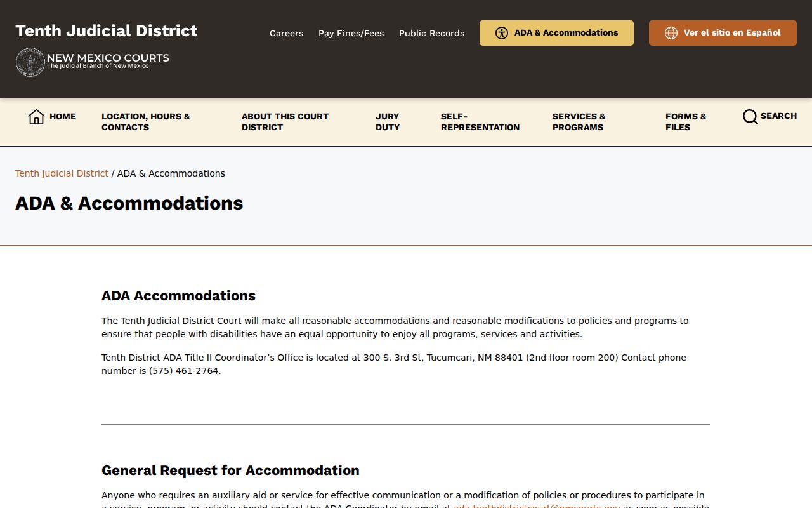Image resolution: width=812 pixels, height=508 pixels.
Task: Open the Jury Duty menu
Action: pos(388,122)
